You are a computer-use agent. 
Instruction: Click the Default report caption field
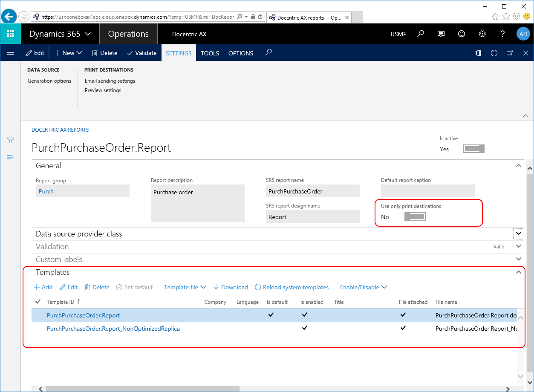point(428,191)
